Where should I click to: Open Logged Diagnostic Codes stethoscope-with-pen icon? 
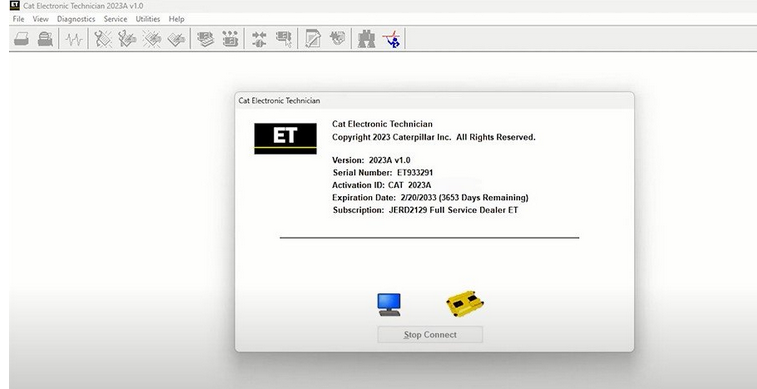click(x=127, y=39)
